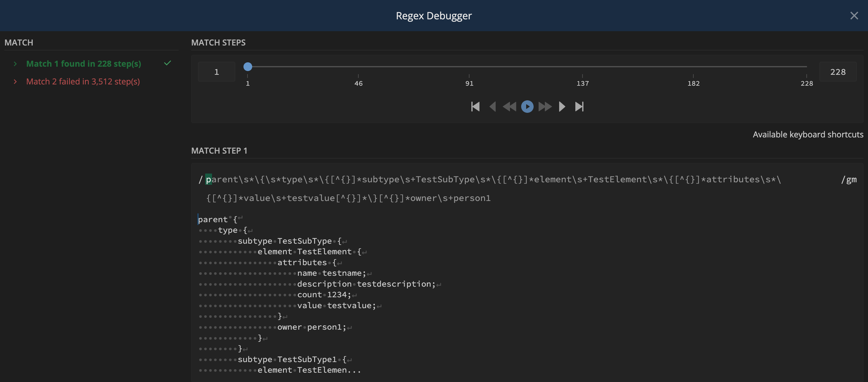The image size is (868, 382).
Task: Click the step slider handle
Action: (248, 67)
